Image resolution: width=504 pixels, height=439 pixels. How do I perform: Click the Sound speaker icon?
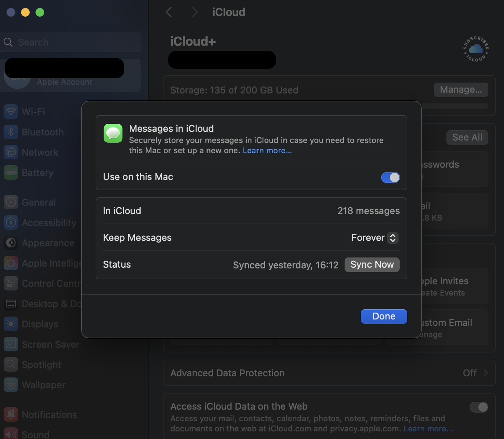pyautogui.click(x=11, y=434)
